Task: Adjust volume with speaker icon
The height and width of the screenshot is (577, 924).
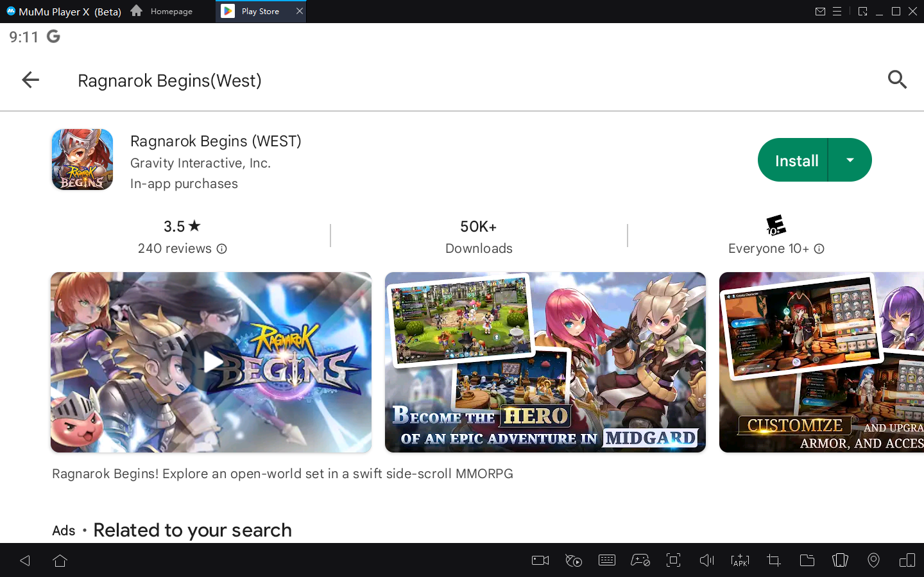Action: 706,560
